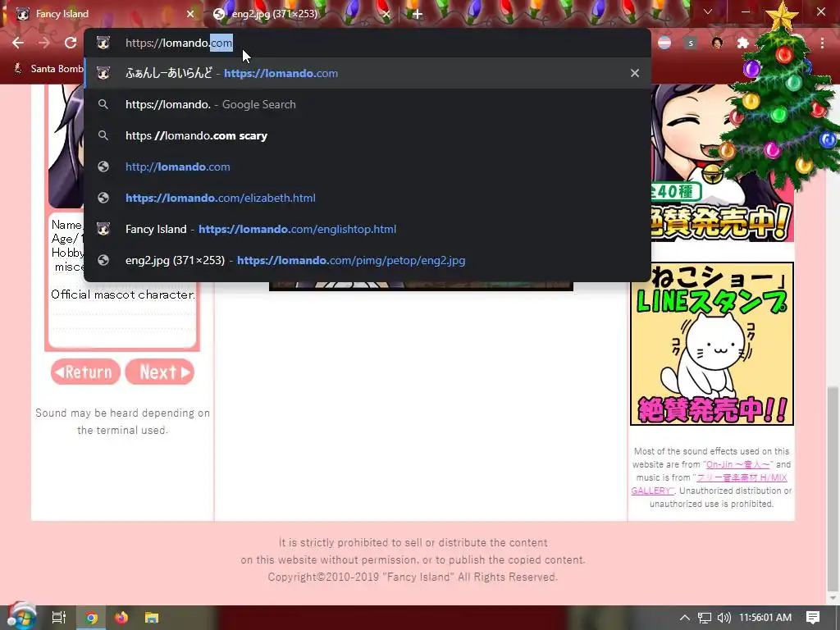840x630 pixels.
Task: Click the Copyright 2010-2019 Fancy Island text
Action: pos(413,577)
